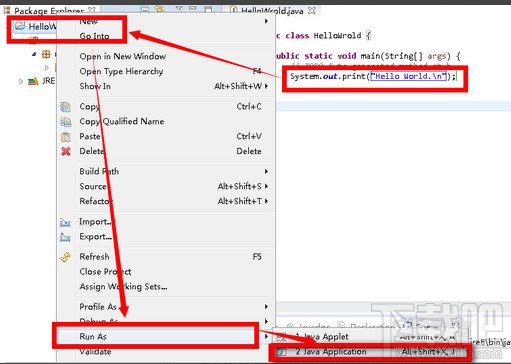Minimize the Package Explorer view
511x364 pixels.
[x=193, y=8]
